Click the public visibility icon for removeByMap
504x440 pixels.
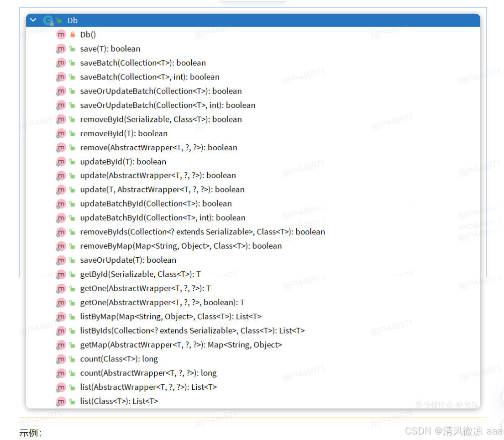click(72, 246)
